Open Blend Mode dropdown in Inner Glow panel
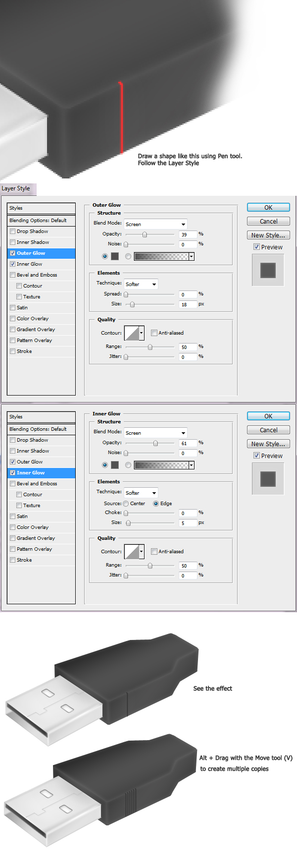297x868 pixels. click(155, 433)
